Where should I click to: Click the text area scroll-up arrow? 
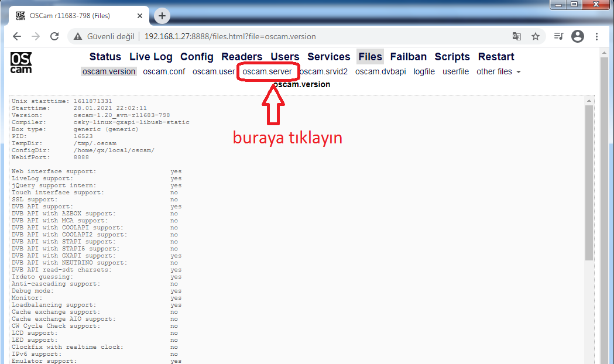tap(589, 101)
